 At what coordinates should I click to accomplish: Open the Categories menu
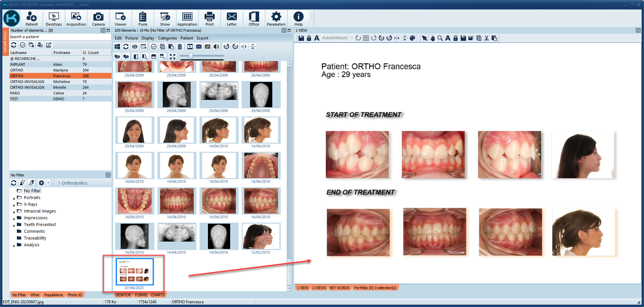tap(167, 38)
